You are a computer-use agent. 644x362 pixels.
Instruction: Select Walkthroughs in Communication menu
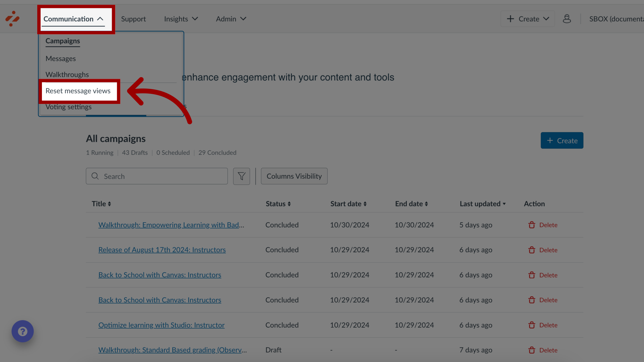(x=67, y=75)
